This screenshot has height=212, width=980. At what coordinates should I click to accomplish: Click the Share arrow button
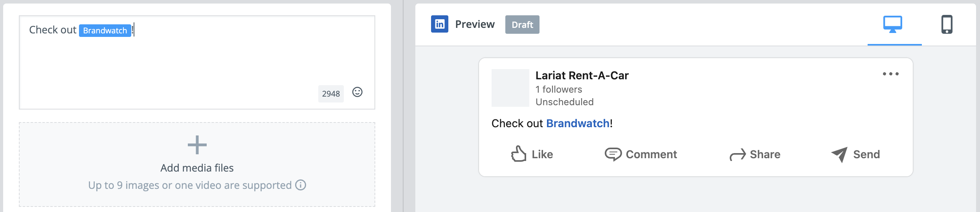click(755, 154)
